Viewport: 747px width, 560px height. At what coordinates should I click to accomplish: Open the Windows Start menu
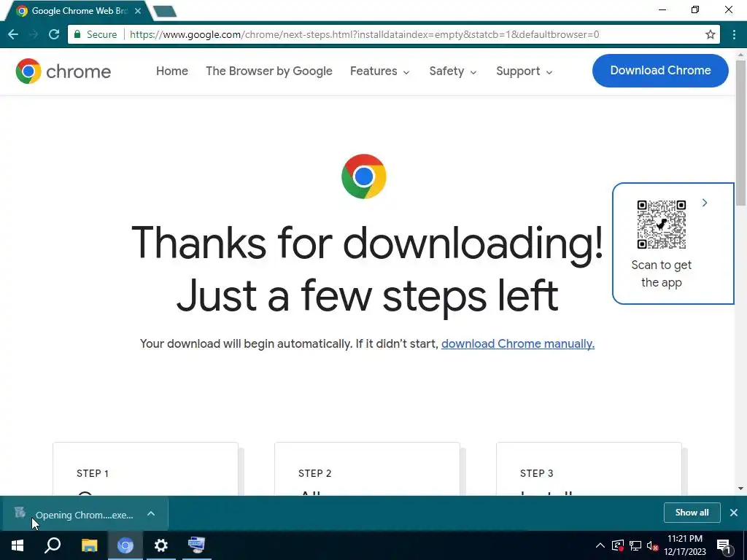18,545
